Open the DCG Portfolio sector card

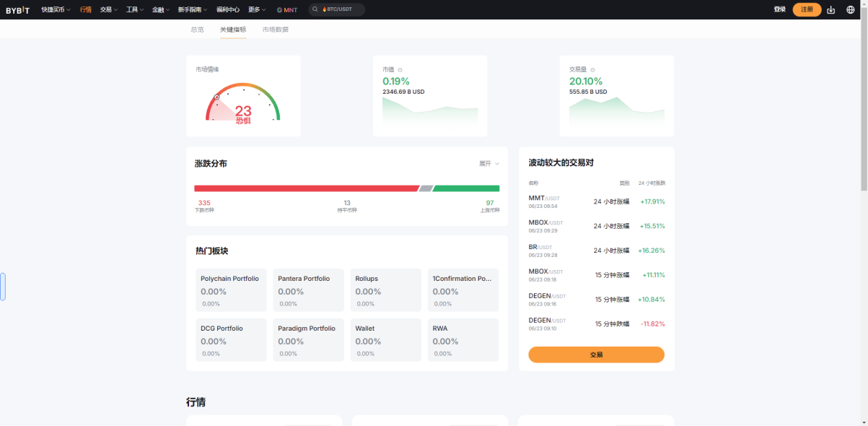tap(232, 340)
